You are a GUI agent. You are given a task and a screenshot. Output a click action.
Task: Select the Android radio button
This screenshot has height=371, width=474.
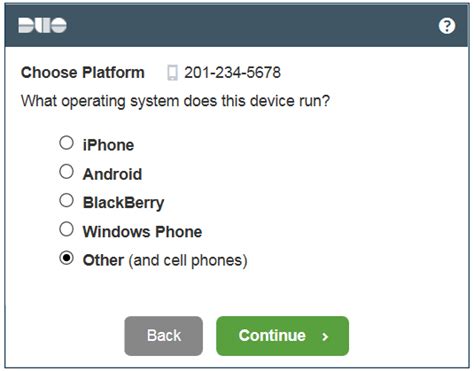(x=66, y=172)
